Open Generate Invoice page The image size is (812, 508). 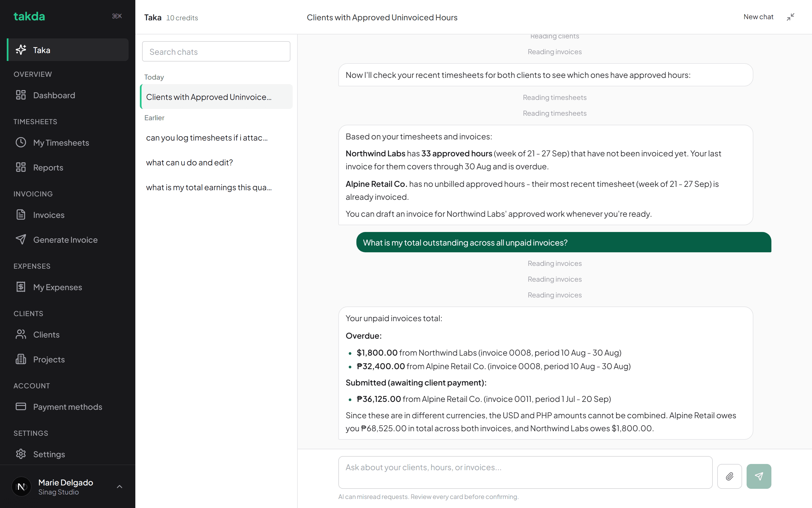click(67, 240)
